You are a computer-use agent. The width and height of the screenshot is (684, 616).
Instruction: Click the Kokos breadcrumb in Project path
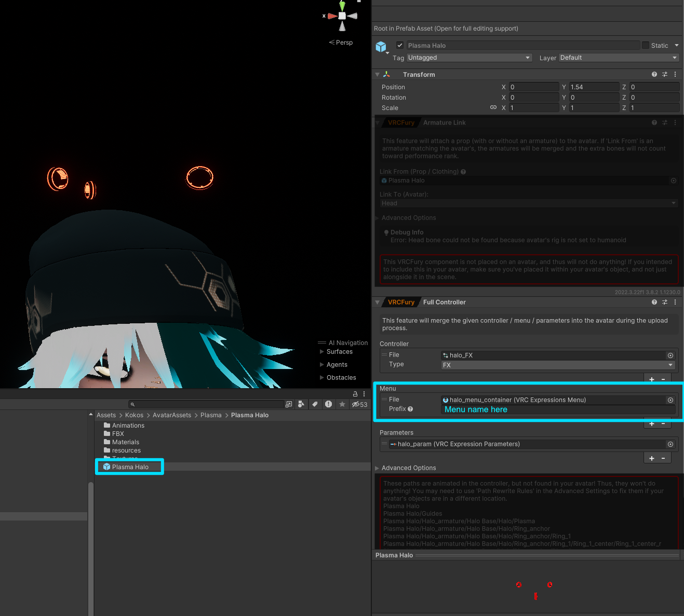[134, 415]
